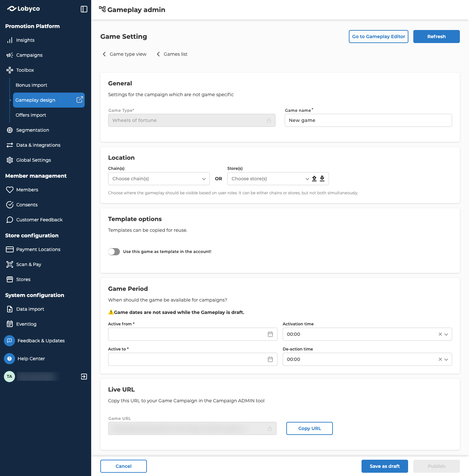Go back to Game type view
469x476 pixels.
[x=124, y=54]
